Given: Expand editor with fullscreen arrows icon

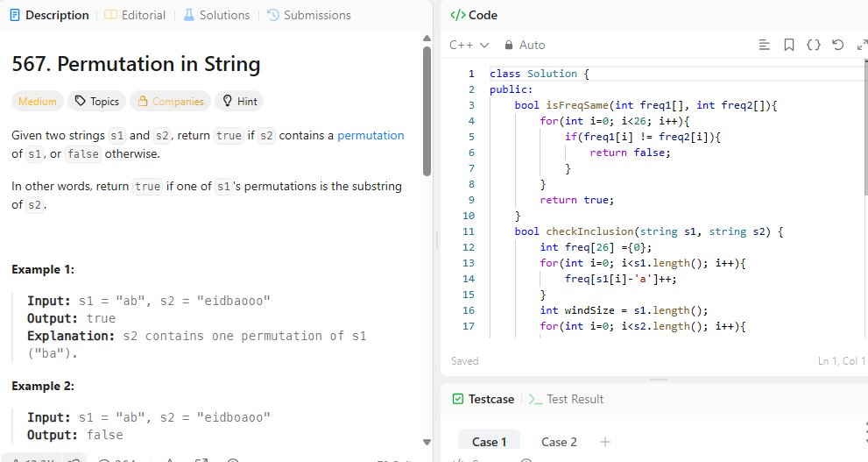Looking at the screenshot, I should click(x=862, y=45).
